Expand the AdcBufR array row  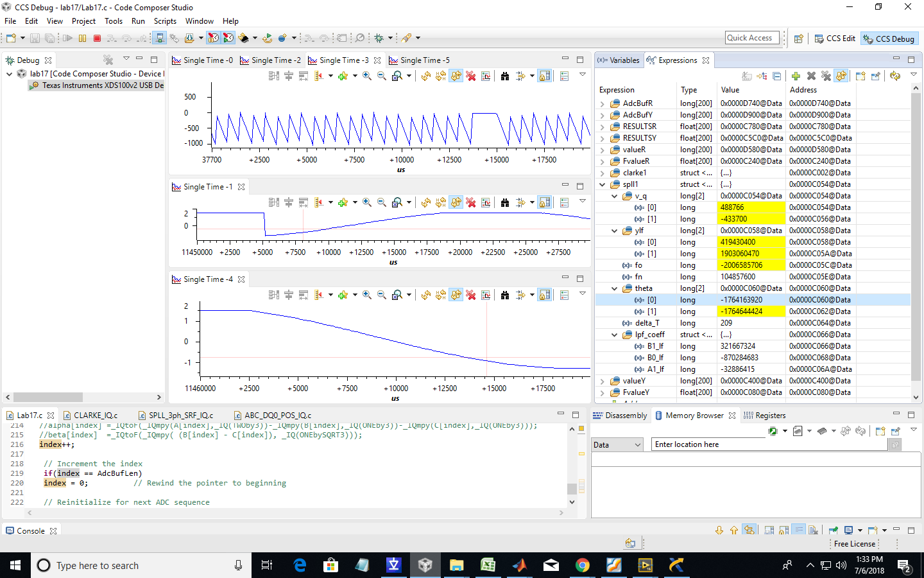pyautogui.click(x=602, y=103)
